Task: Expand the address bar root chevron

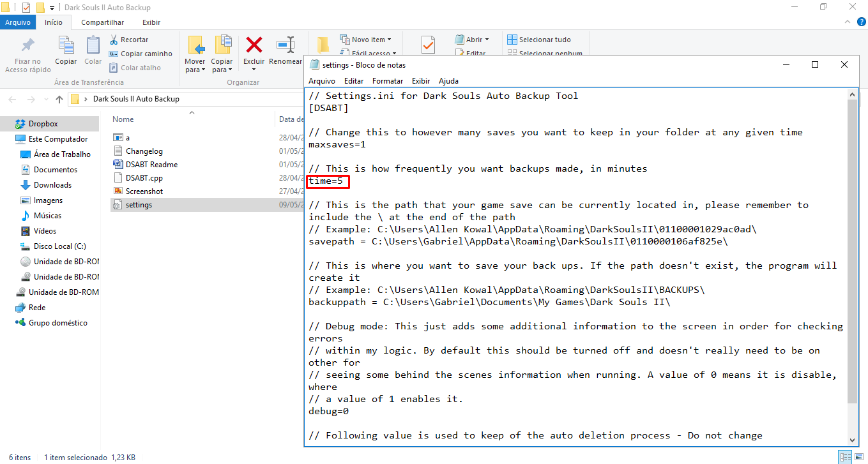Action: tap(86, 99)
